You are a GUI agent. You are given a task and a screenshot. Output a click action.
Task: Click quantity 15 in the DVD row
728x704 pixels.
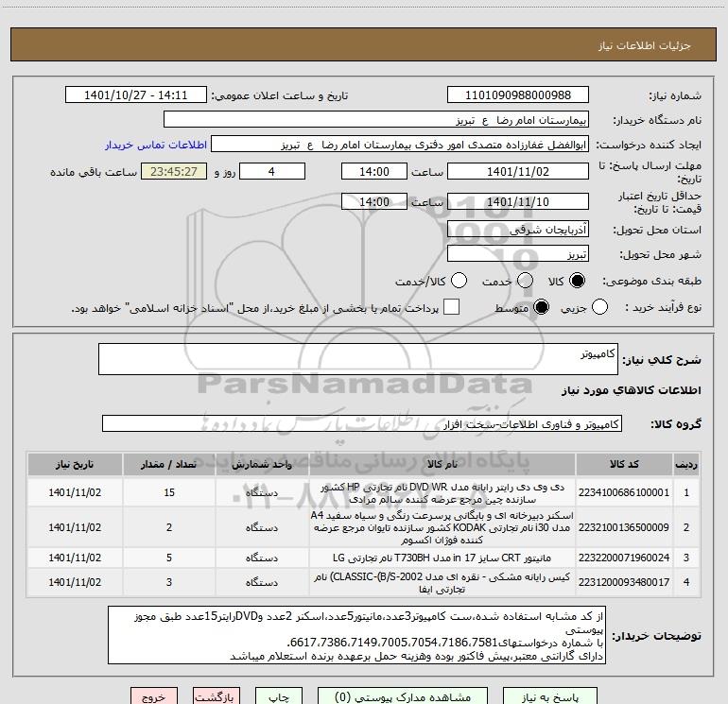click(169, 492)
